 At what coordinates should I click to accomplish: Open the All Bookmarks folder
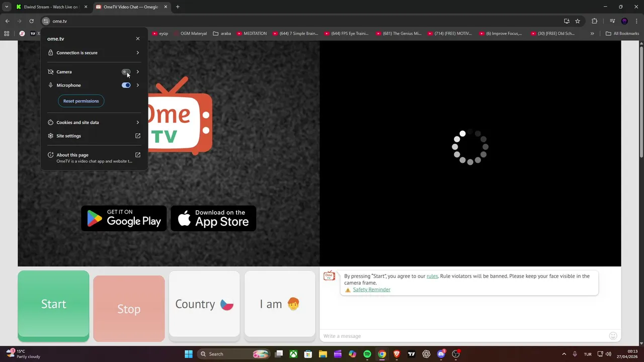pos(622,34)
